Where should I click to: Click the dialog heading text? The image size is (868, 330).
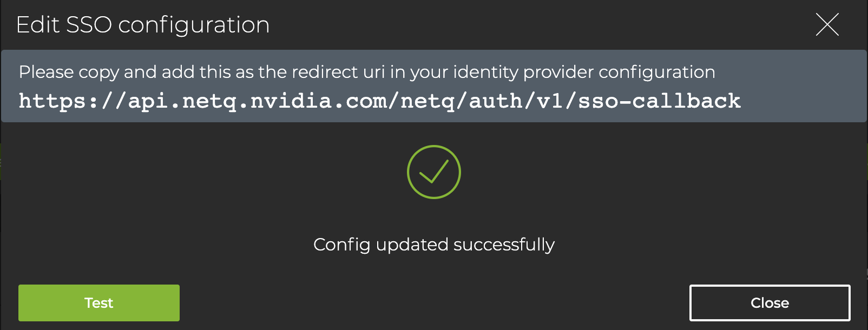tap(143, 25)
